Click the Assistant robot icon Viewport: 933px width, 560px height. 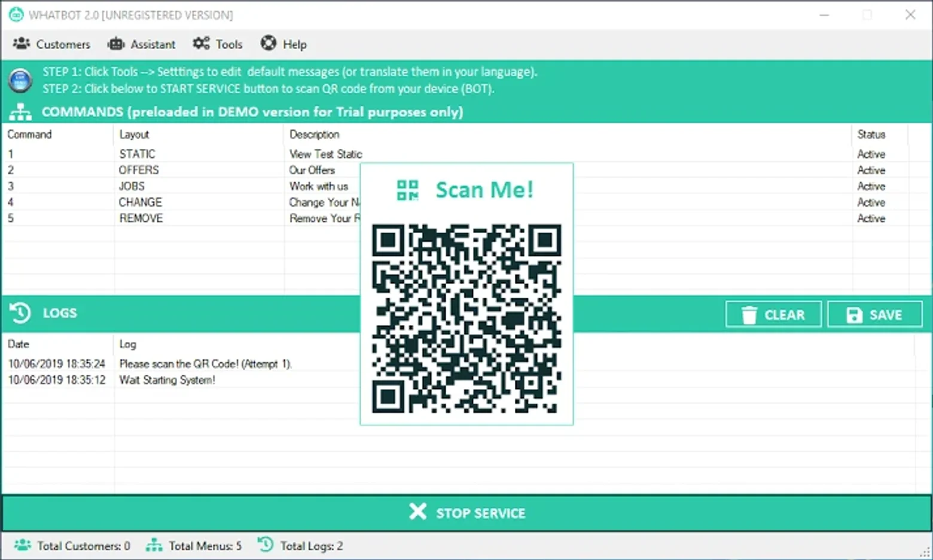pyautogui.click(x=116, y=44)
